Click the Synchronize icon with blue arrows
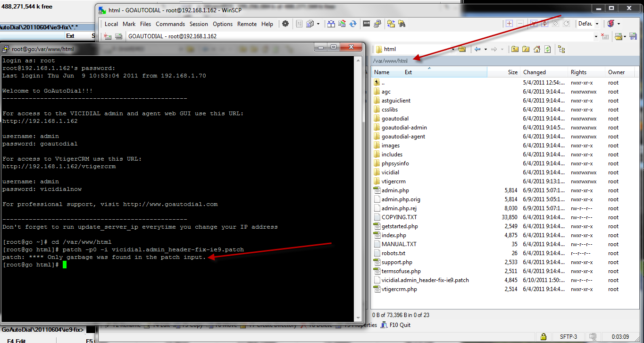The height and width of the screenshot is (343, 644). point(352,24)
